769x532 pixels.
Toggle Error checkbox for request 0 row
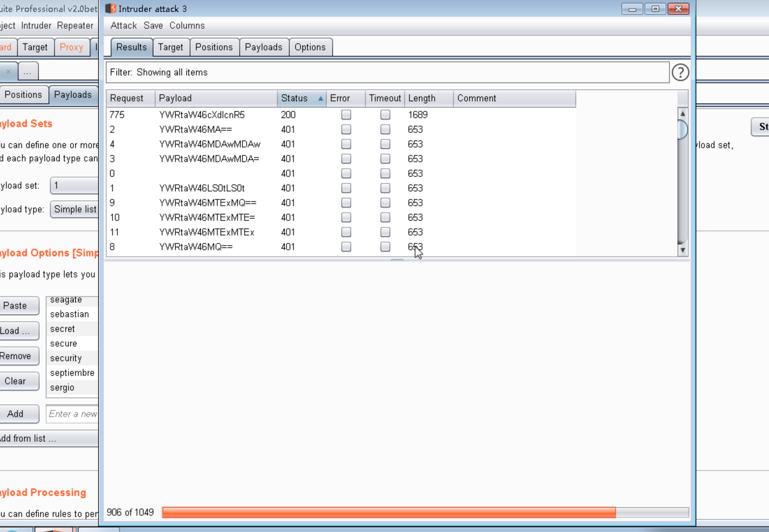tap(346, 174)
